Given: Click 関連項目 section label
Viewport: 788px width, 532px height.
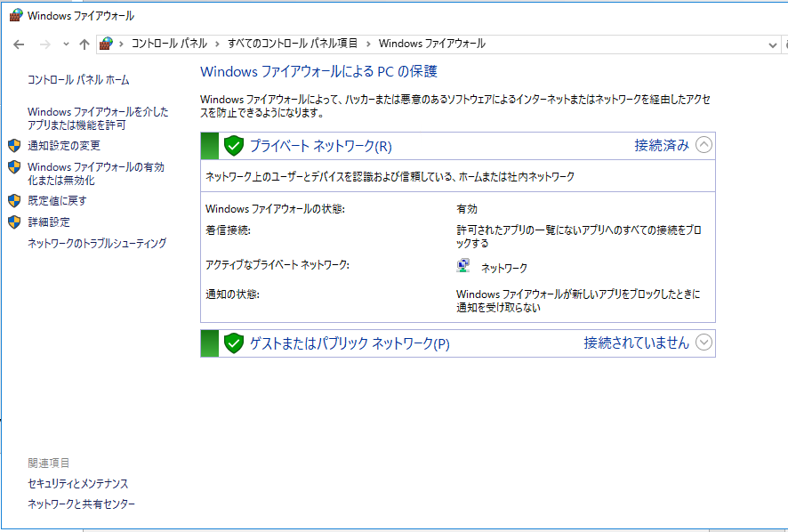Looking at the screenshot, I should tap(49, 463).
